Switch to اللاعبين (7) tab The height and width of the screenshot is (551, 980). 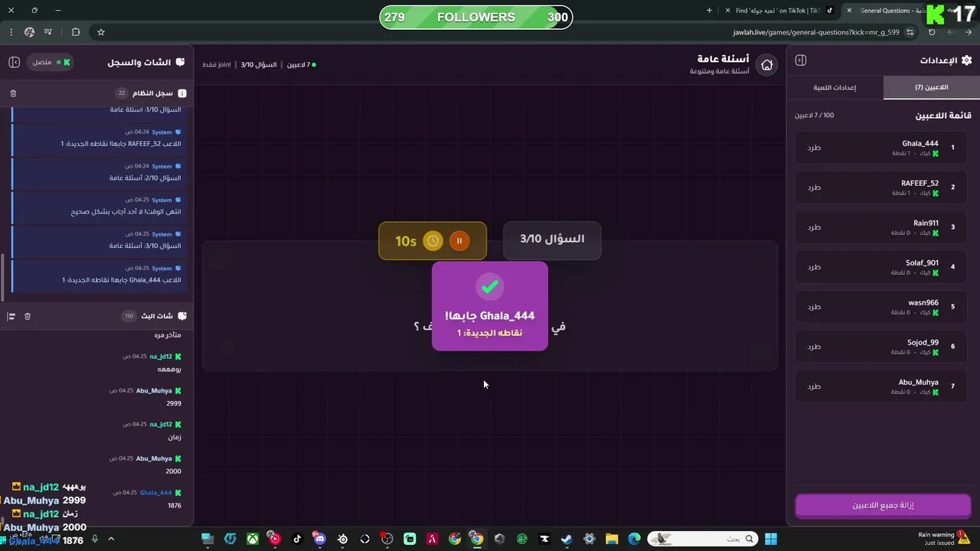[x=931, y=87]
